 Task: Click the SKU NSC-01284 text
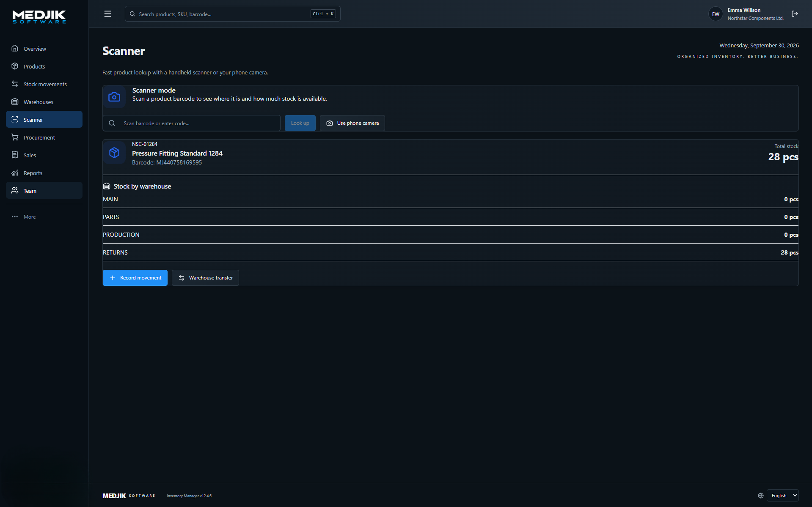pos(145,144)
